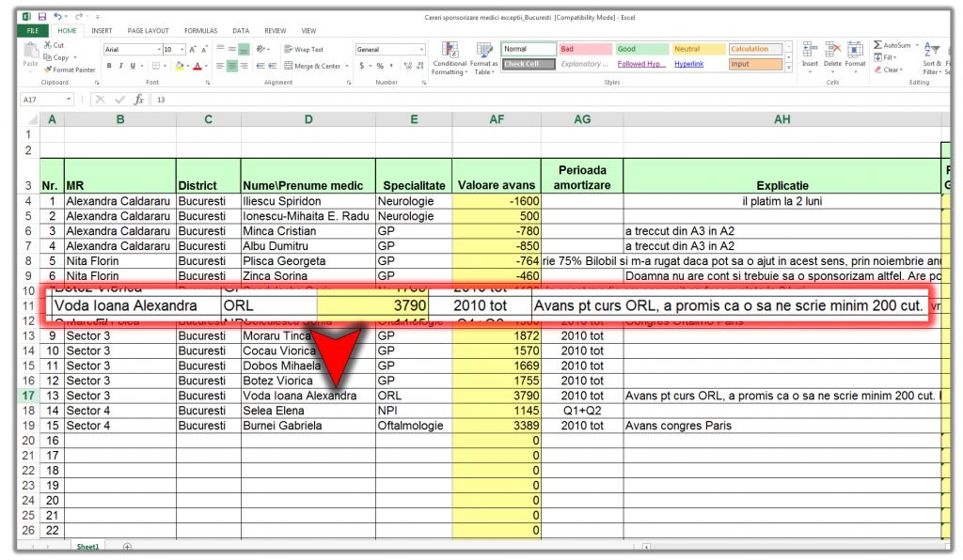Viewport: 963px width, 560px height.
Task: Click the Increase Decimal icon
Action: click(x=408, y=66)
